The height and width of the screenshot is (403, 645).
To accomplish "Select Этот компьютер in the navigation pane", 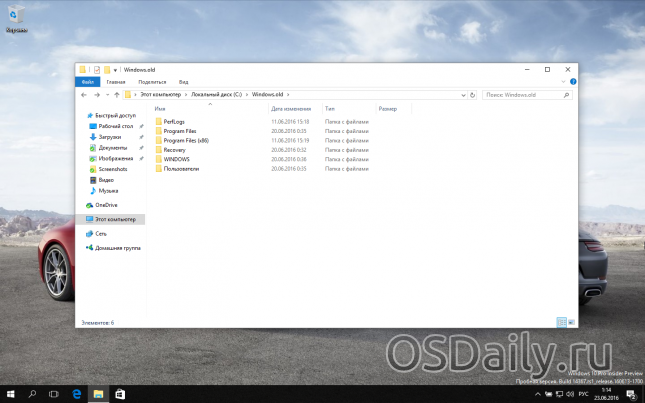I will click(115, 218).
